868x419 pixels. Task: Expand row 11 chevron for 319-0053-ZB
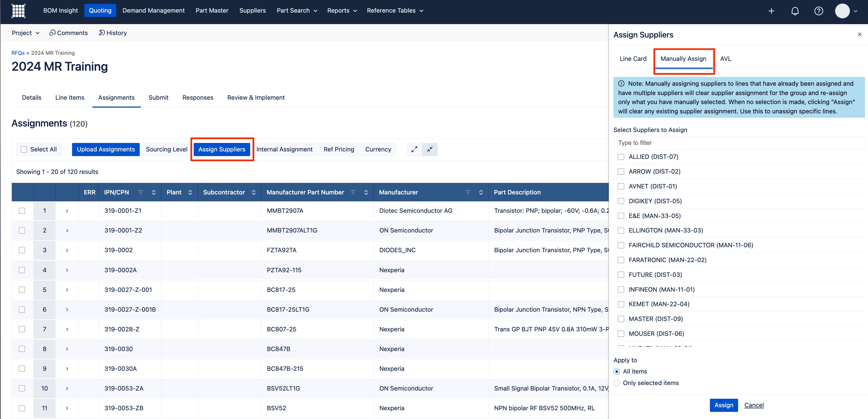pos(67,408)
